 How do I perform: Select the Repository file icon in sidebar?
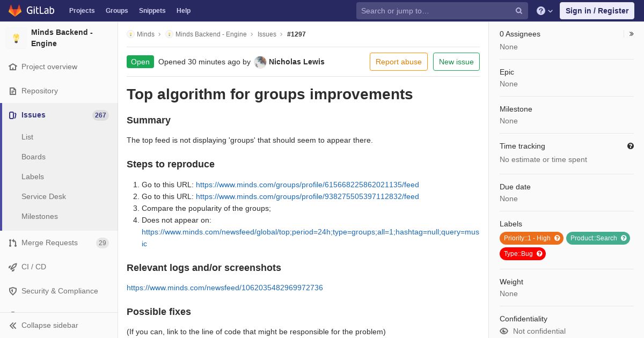[x=13, y=91]
